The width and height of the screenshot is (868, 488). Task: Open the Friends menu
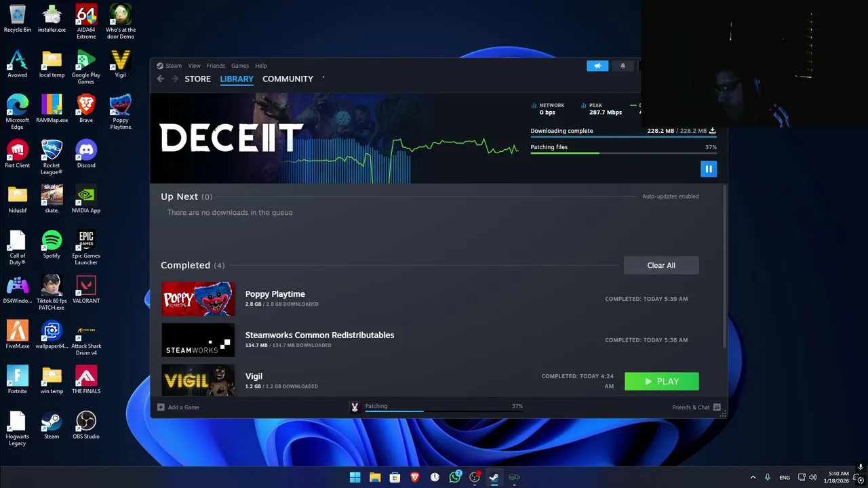tap(216, 66)
